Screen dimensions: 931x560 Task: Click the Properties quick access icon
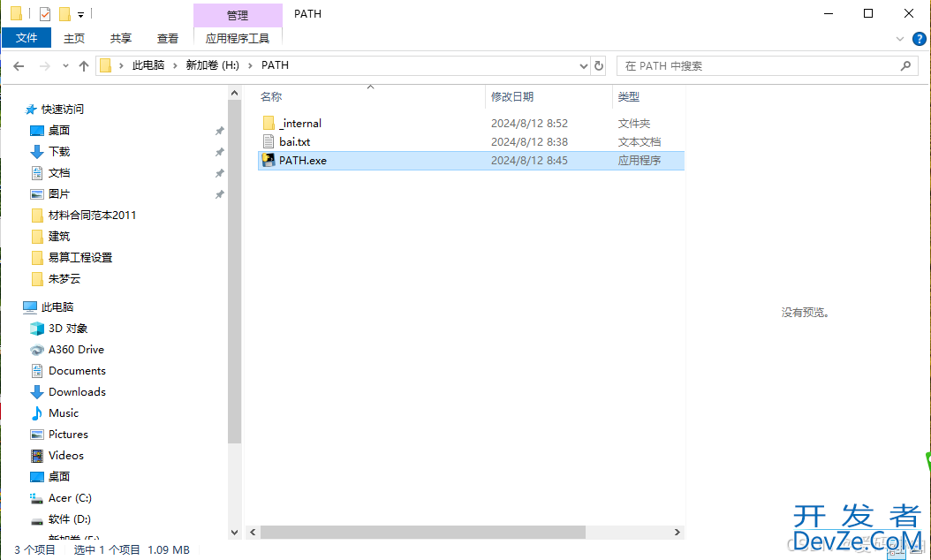point(45,13)
